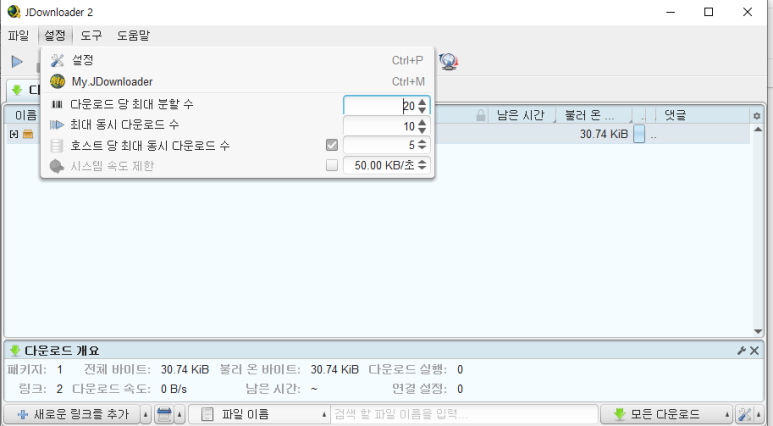Screen dimensions: 773x426
Task: Minimize the JDownloader 2 window
Action: [x=670, y=12]
